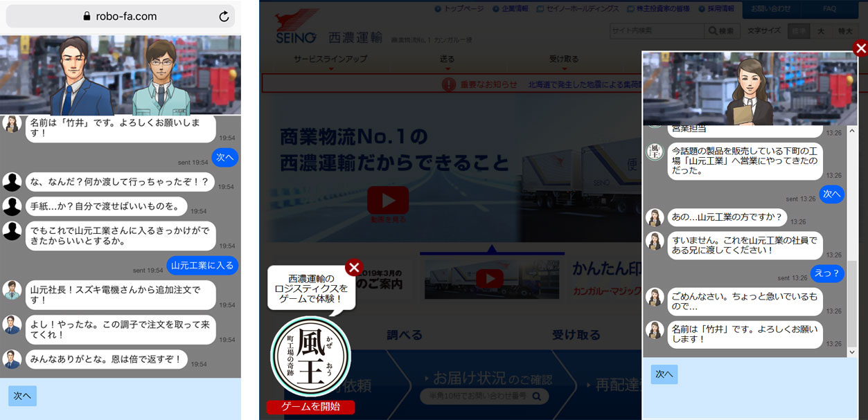This screenshot has width=868, height=420.
Task: Click the 調べる section heading
Action: coord(405,335)
